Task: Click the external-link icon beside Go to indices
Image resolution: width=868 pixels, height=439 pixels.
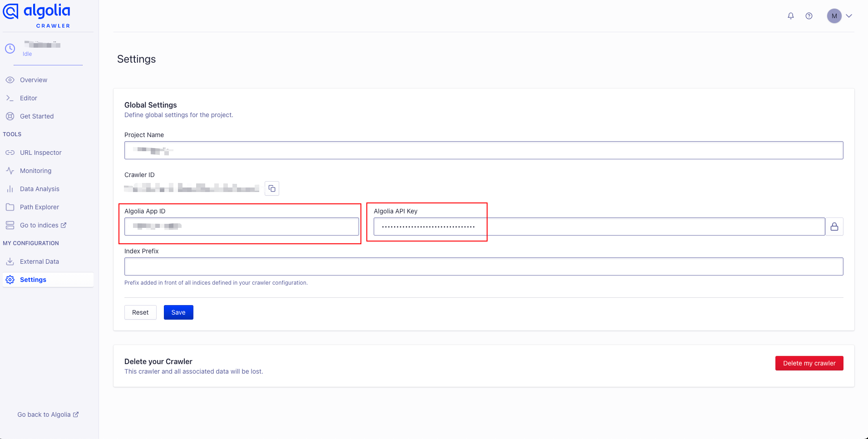Action: coord(64,225)
